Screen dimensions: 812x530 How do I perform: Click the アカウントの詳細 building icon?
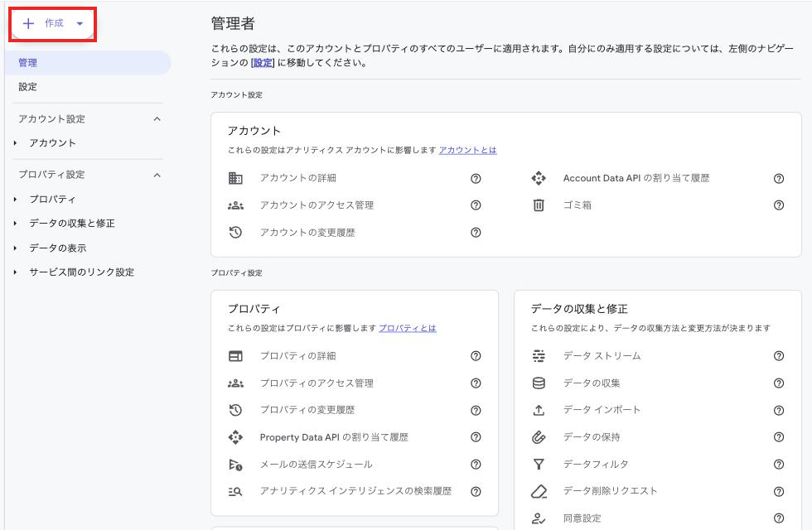point(235,178)
